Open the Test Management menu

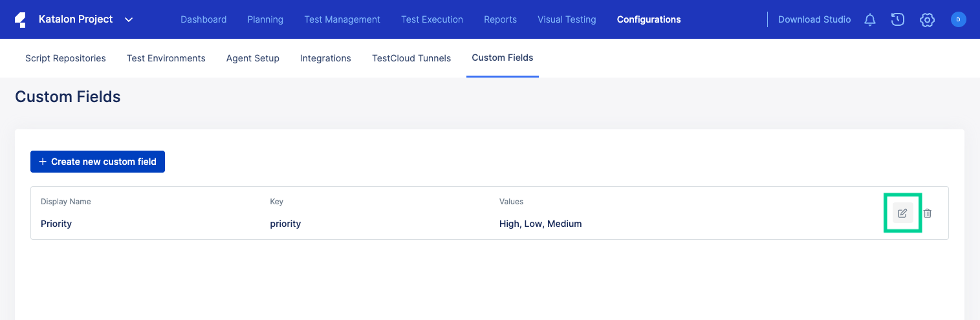tap(342, 19)
